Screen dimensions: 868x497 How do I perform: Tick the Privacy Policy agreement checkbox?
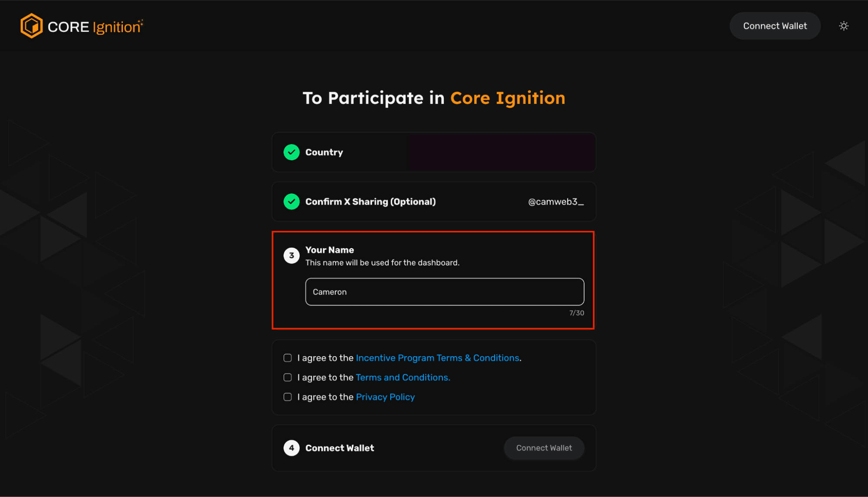[287, 397]
